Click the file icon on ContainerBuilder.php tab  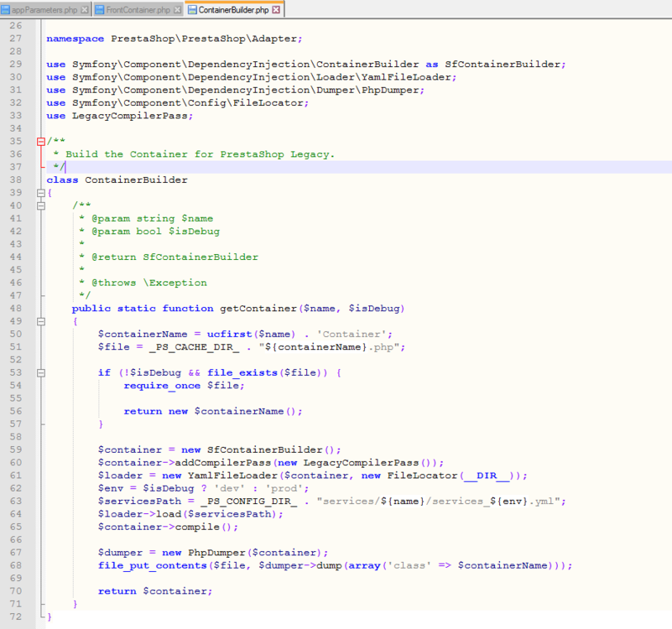pyautogui.click(x=190, y=8)
